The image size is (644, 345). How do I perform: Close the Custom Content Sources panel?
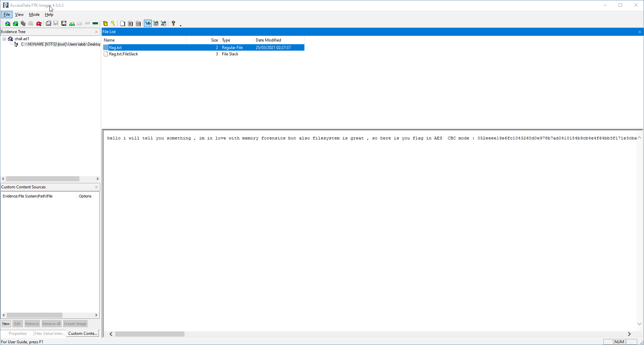click(x=96, y=187)
